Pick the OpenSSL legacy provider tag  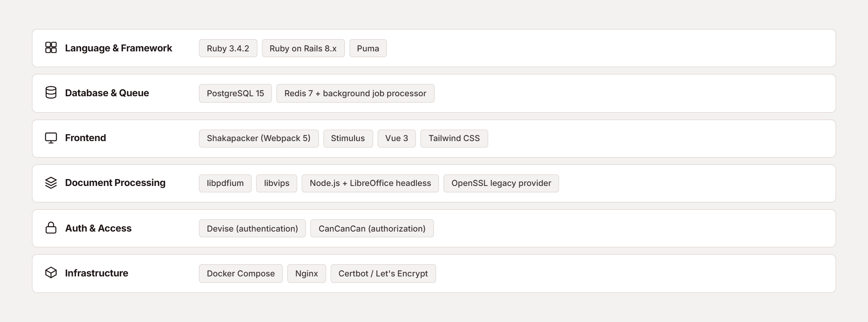click(501, 183)
